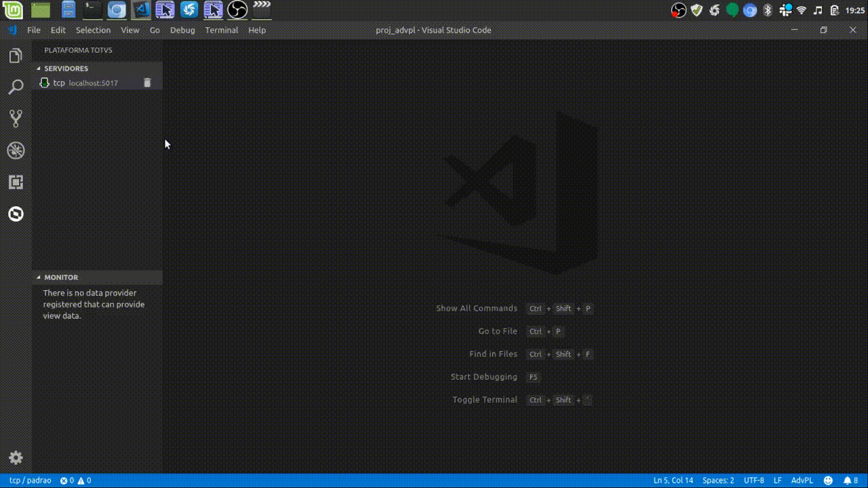
Task: Open the Hangouts tray icon
Action: tap(732, 10)
